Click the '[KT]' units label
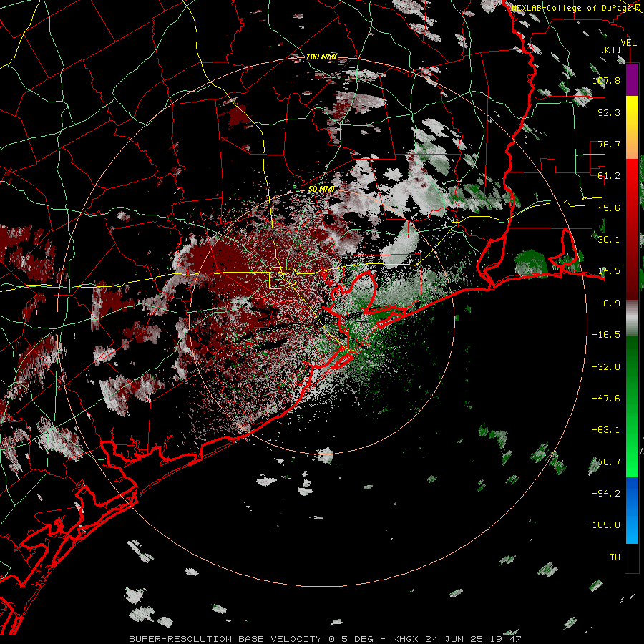Image resolution: width=644 pixels, height=644 pixels. [x=611, y=49]
